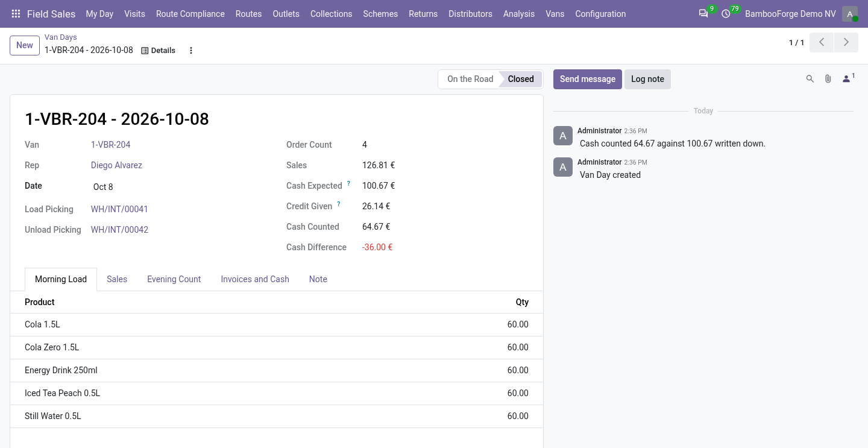Open the Routes menu

point(249,14)
